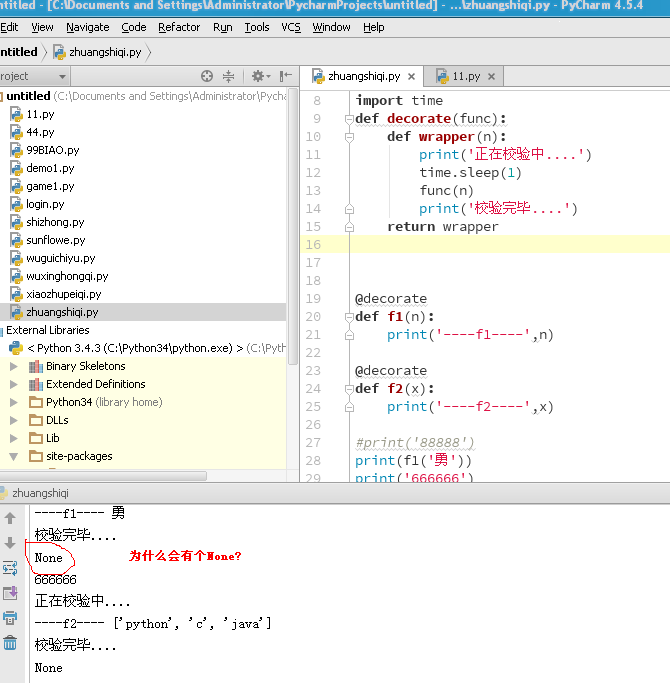This screenshot has height=683, width=670.
Task: Open the Refactor menu
Action: [x=179, y=27]
